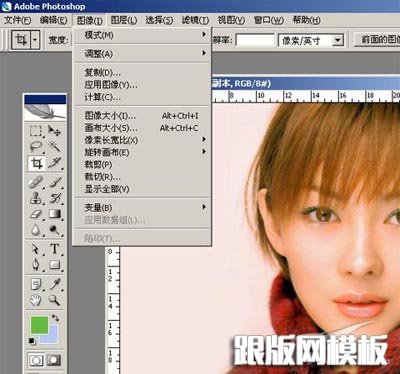
Task: Open the 选择(S) menu
Action: [x=159, y=20]
